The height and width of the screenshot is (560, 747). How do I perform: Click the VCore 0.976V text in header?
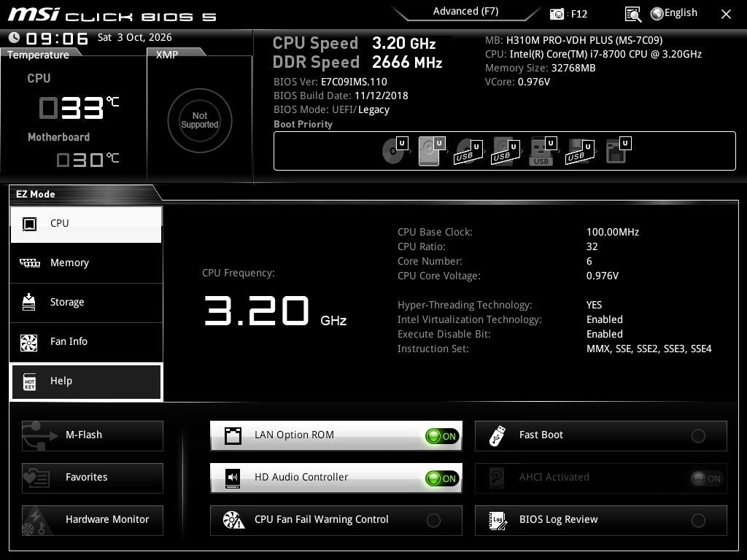pos(517,82)
